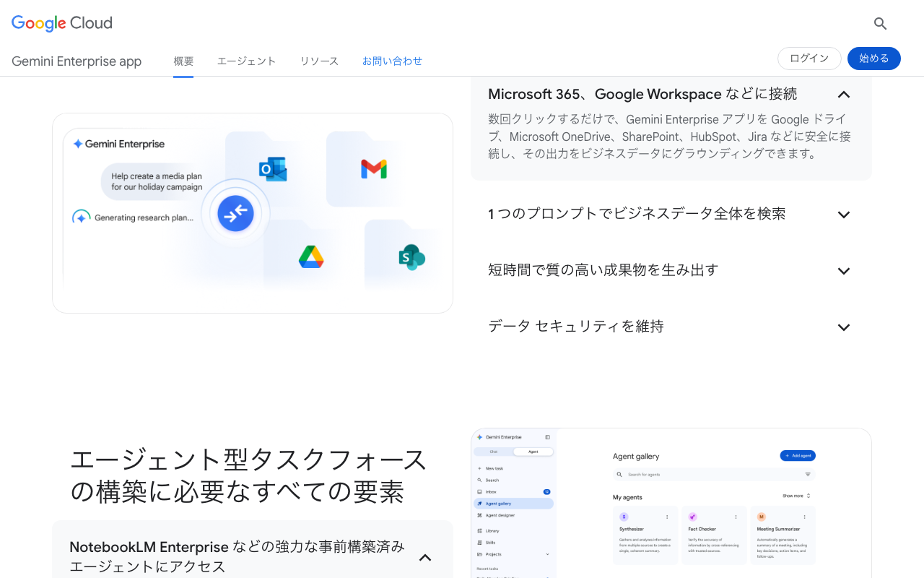The width and height of the screenshot is (924, 578).
Task: Click the 始める button
Action: pos(874,59)
